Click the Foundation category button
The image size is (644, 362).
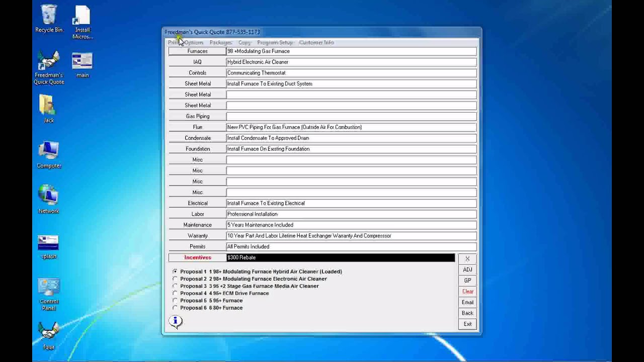197,149
